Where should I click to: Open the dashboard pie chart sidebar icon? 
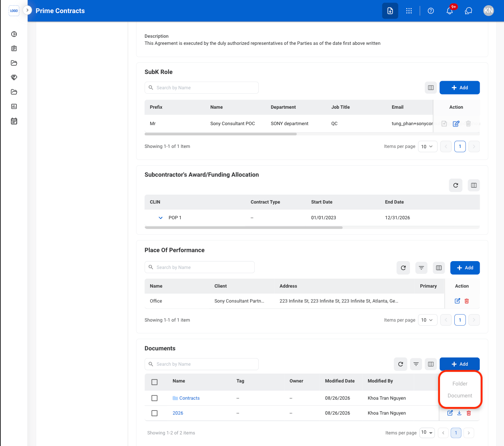coord(14,34)
